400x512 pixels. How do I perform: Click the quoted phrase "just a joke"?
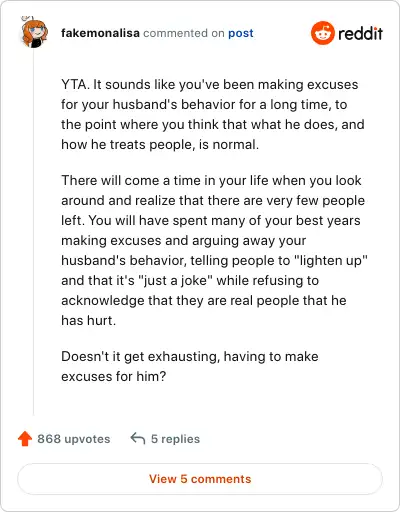[x=177, y=280]
